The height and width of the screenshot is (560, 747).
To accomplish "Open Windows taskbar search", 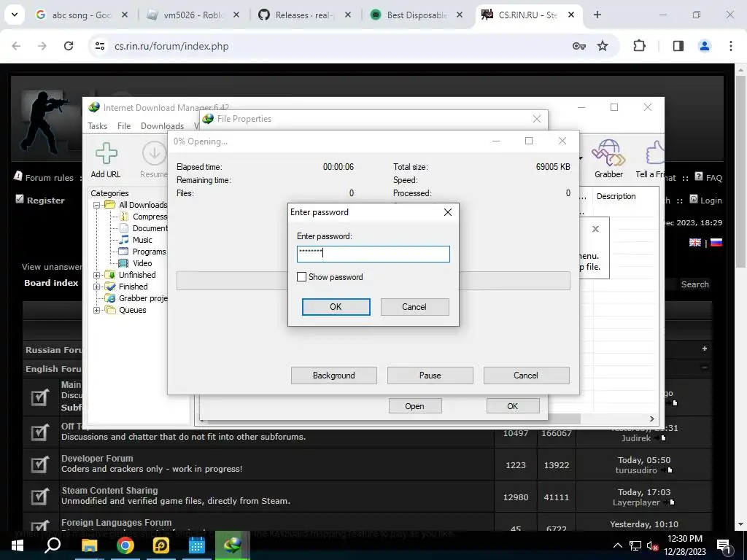I will pyautogui.click(x=53, y=545).
